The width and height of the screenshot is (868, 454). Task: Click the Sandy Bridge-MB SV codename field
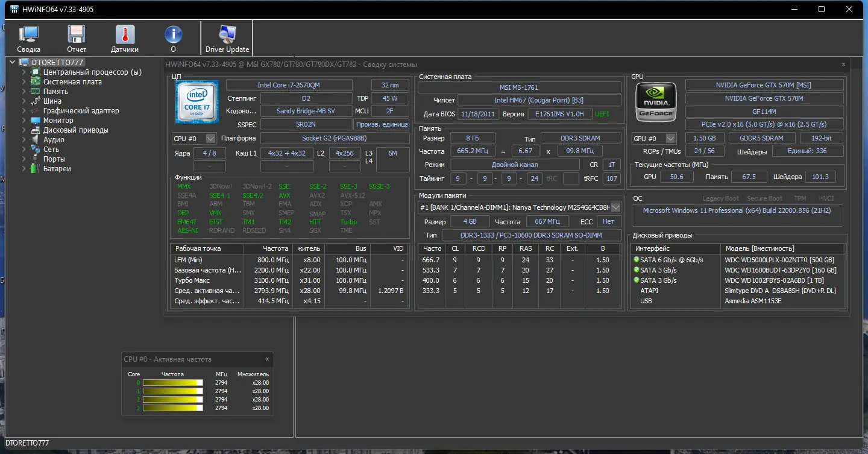coord(306,111)
